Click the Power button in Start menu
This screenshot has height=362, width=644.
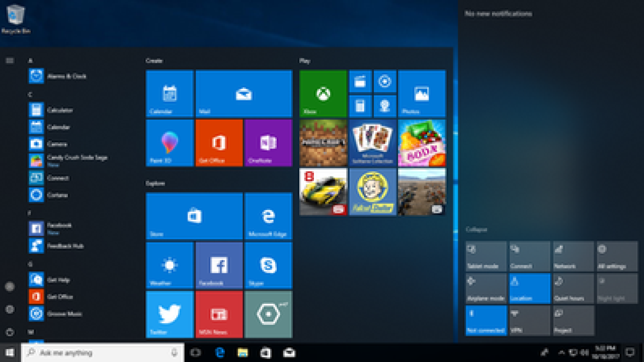(x=10, y=332)
